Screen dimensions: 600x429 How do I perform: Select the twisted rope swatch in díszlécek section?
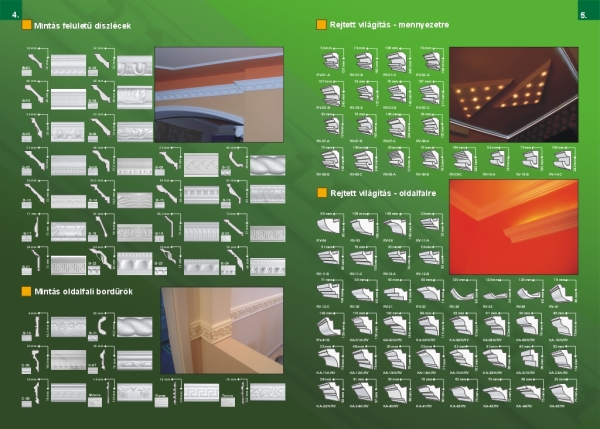point(267,165)
